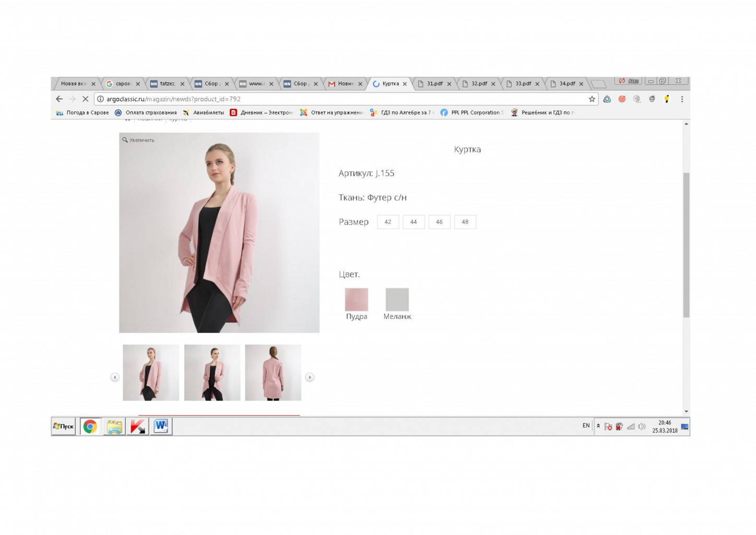Open PPL Corporation bookmark
Viewport: 756px width, 535px height.
(471, 112)
